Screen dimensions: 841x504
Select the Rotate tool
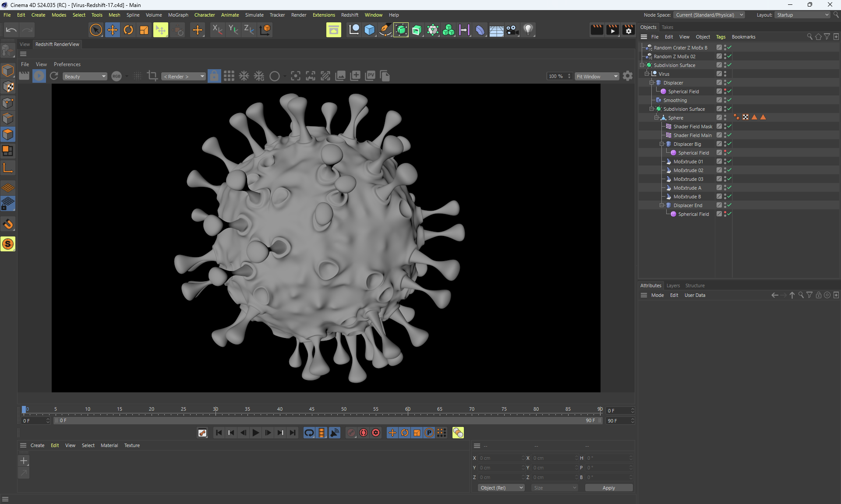pos(128,30)
